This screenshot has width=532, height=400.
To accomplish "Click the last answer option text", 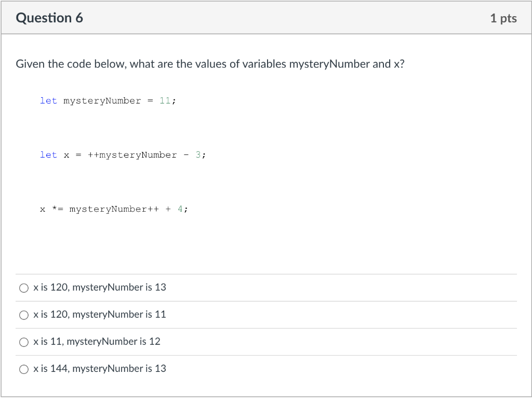I will tap(99, 368).
